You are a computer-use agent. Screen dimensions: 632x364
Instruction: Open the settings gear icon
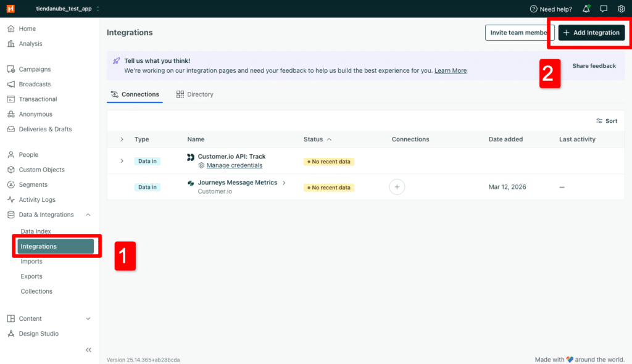click(621, 9)
